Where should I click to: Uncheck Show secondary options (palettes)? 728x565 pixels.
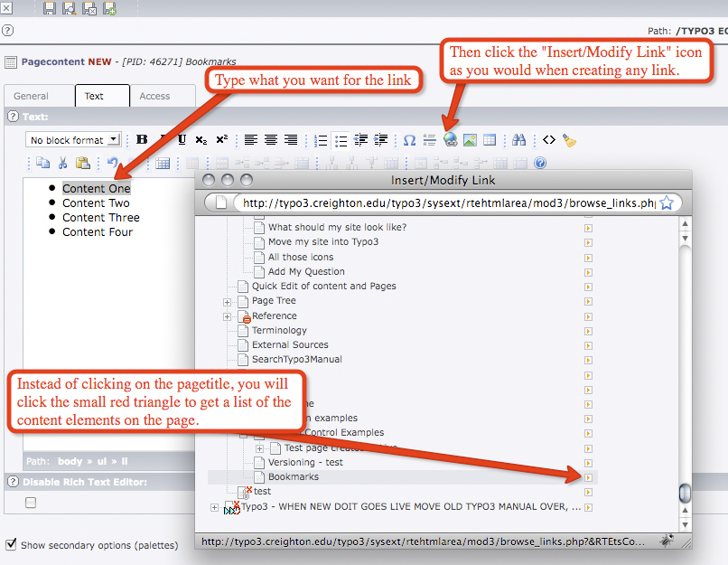click(x=11, y=545)
